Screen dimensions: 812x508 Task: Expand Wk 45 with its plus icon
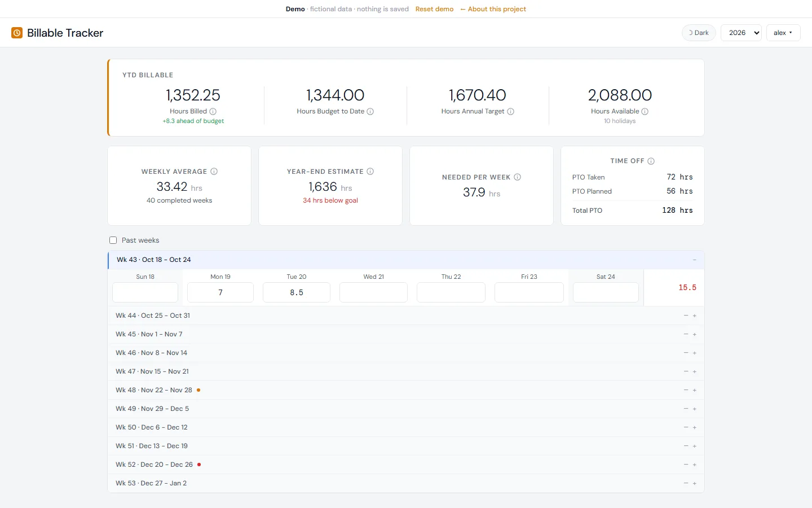[x=695, y=334]
